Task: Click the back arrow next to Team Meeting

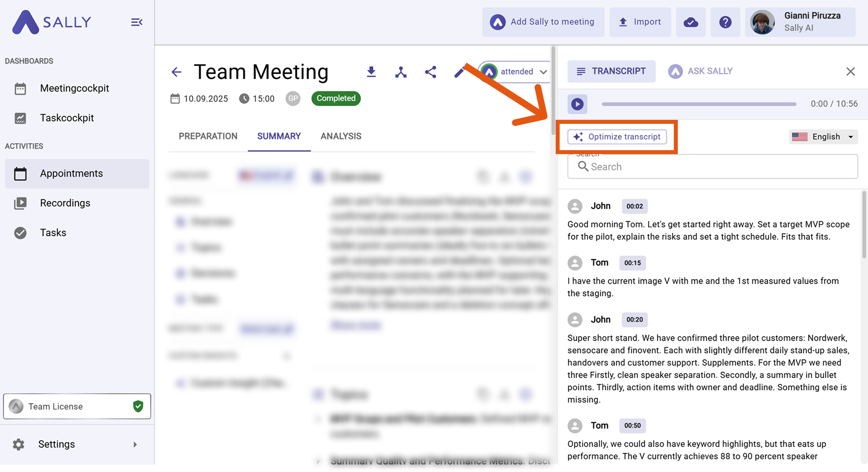Action: 176,72
